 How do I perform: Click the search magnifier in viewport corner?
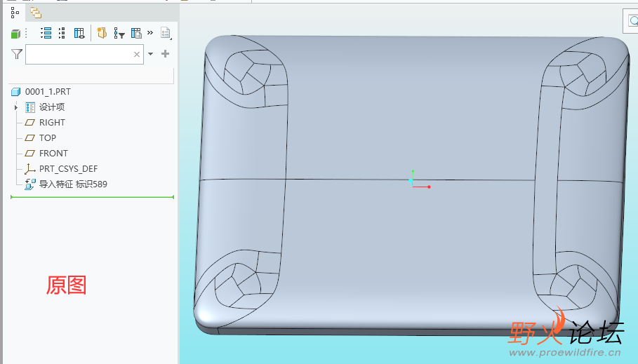632,20
